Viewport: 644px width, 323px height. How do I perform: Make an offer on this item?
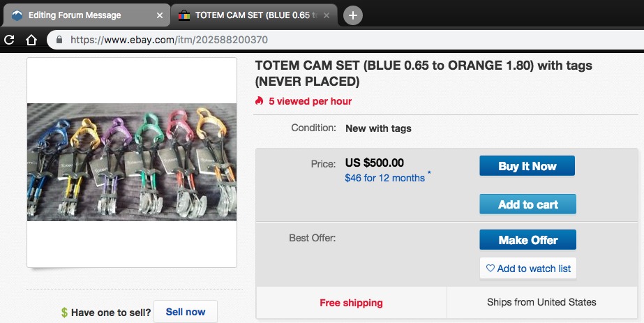pyautogui.click(x=527, y=240)
